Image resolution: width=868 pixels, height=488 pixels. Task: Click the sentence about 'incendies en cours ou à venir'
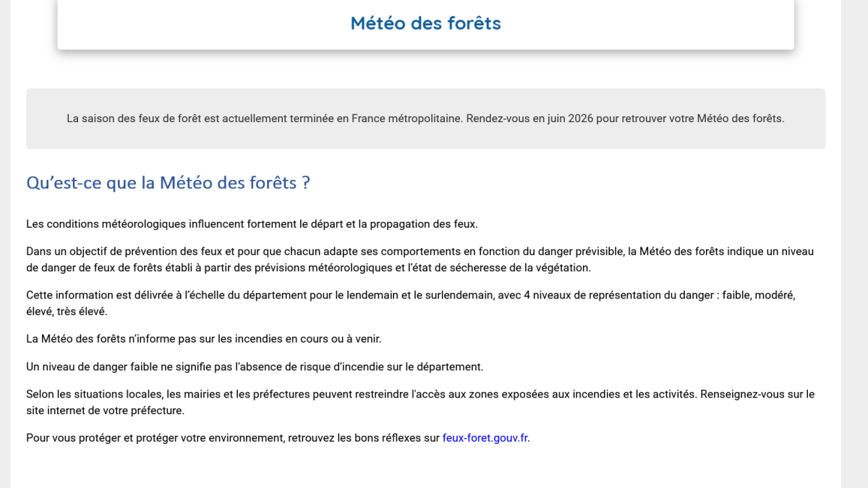203,338
